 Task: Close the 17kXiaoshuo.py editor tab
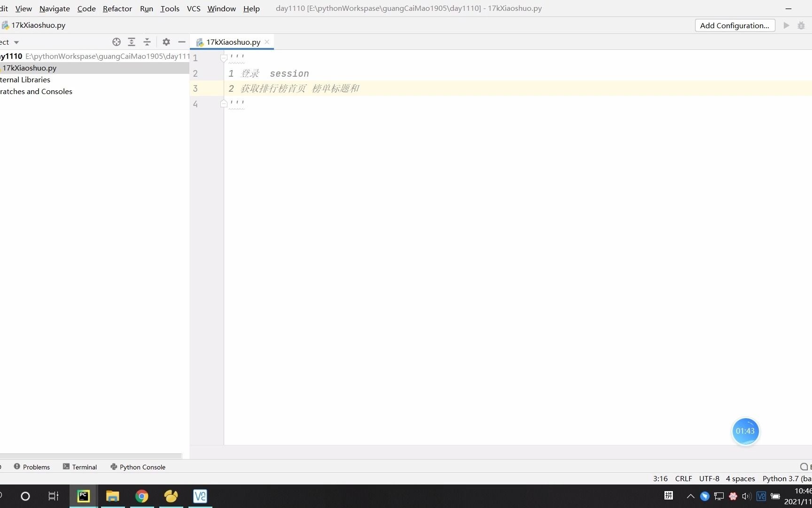pyautogui.click(x=267, y=42)
